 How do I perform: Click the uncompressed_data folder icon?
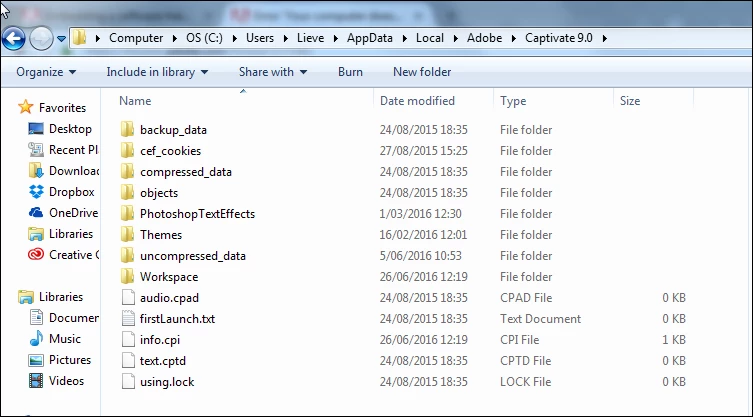pyautogui.click(x=127, y=256)
